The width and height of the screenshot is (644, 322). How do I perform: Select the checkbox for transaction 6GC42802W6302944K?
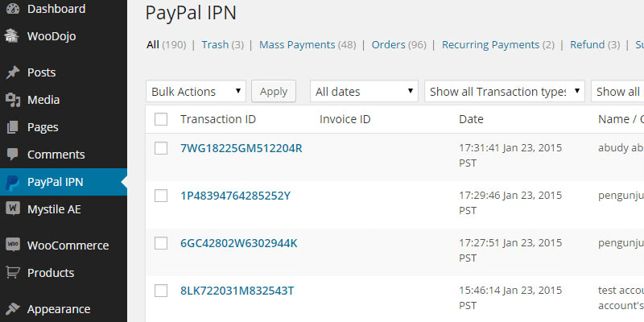coord(161,243)
